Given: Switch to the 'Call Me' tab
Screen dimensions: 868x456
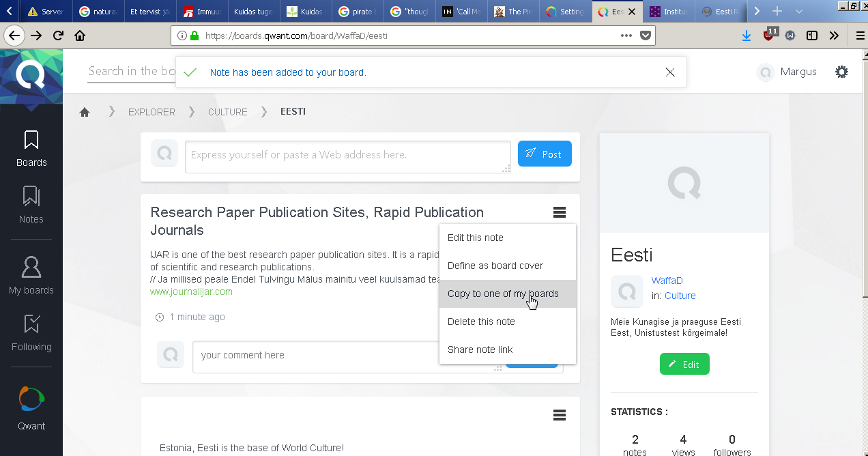Looking at the screenshot, I should 461,12.
